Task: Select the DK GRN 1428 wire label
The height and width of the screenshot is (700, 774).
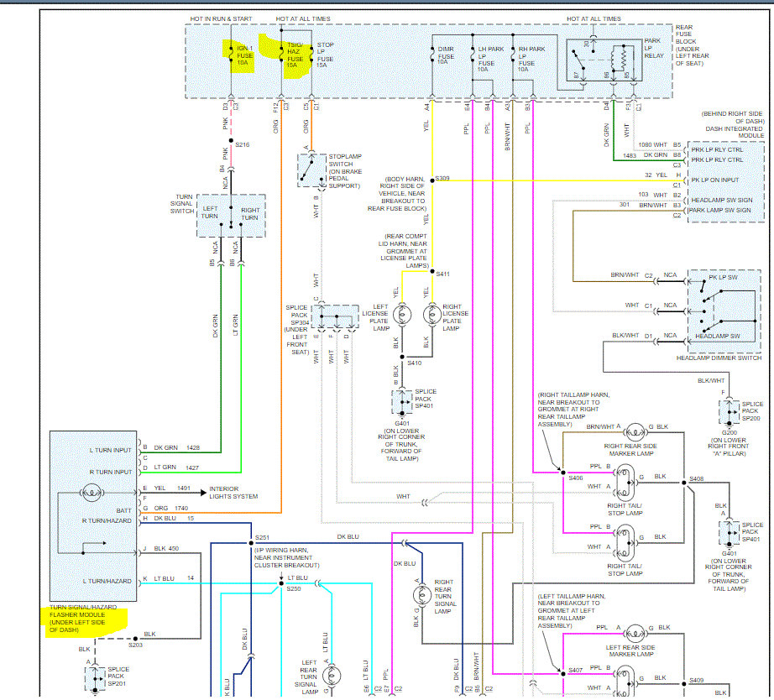Action: 177,447
